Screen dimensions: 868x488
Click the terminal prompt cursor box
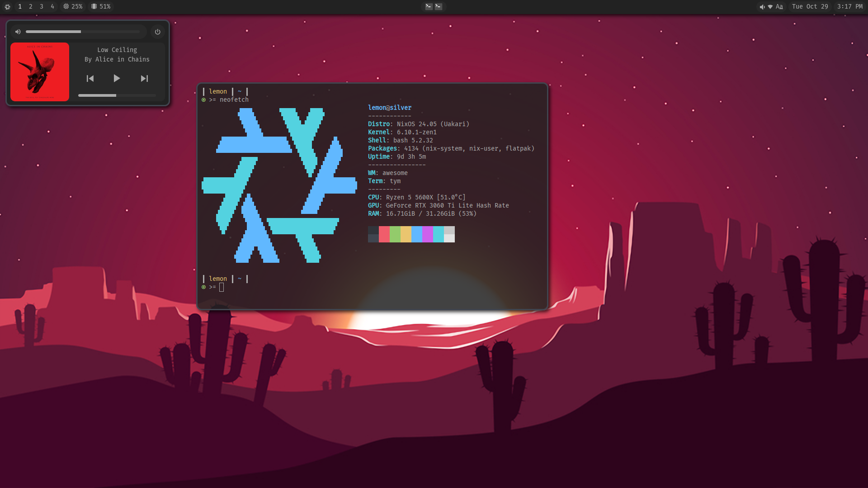coord(222,287)
